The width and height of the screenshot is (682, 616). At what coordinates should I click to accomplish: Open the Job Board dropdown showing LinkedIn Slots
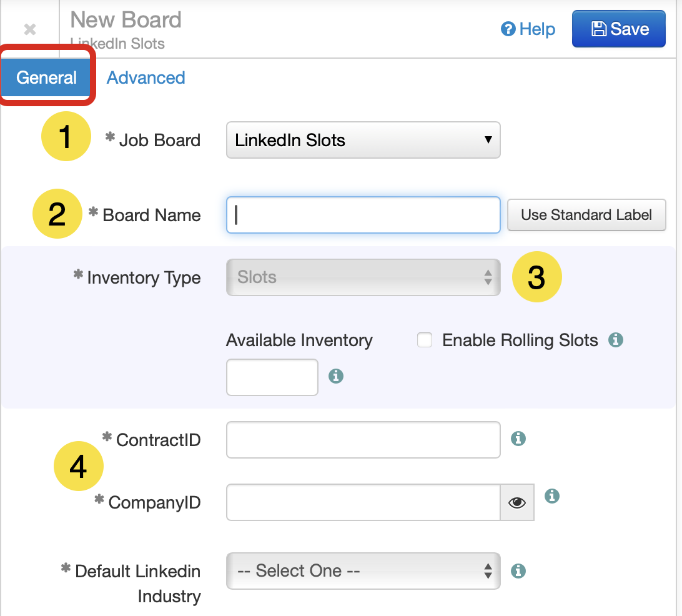(363, 140)
